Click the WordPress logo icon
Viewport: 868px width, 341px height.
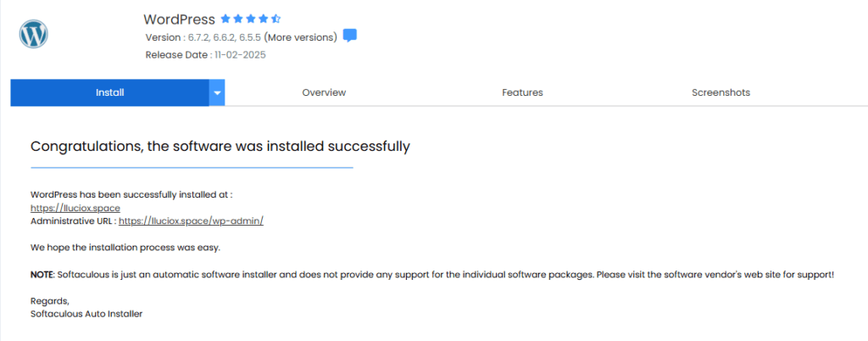tap(33, 35)
